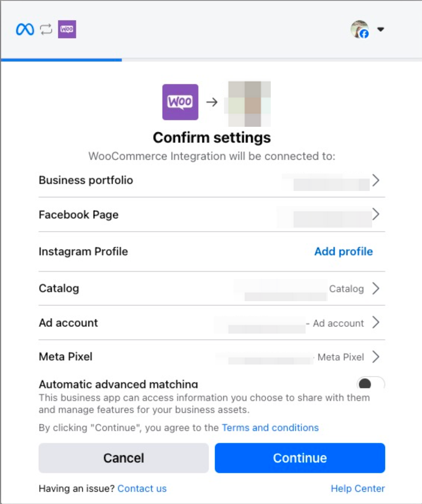Click the large purple Woo icon
422x504 pixels.
click(180, 102)
